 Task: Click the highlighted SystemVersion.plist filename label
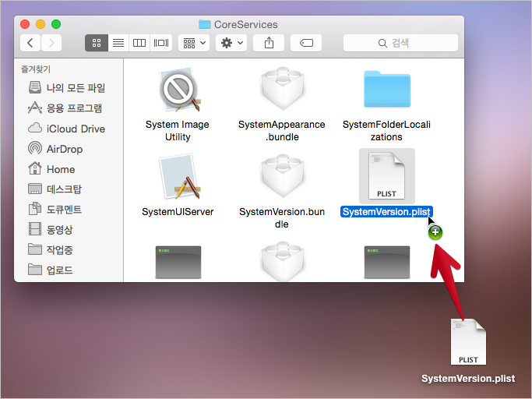click(386, 211)
